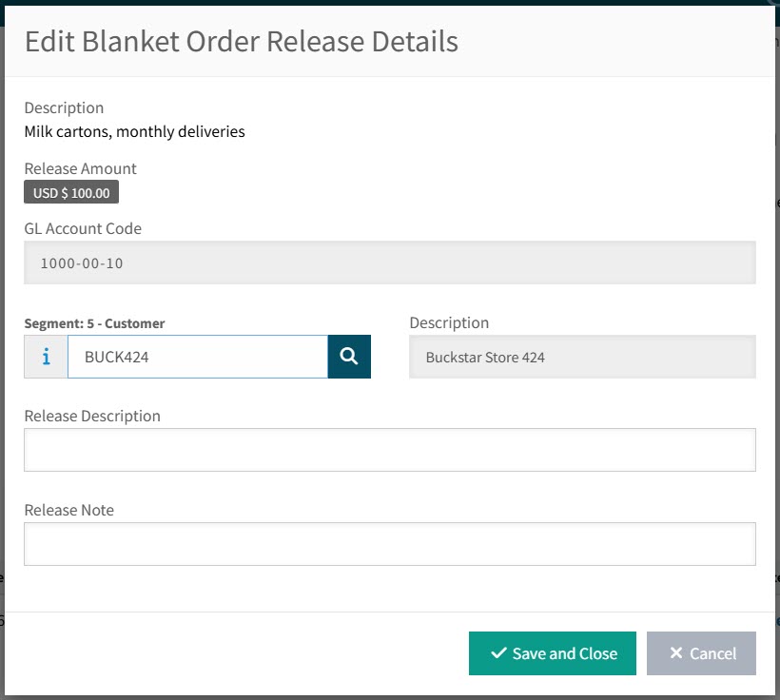Click the X icon inside the Cancel button

(675, 653)
